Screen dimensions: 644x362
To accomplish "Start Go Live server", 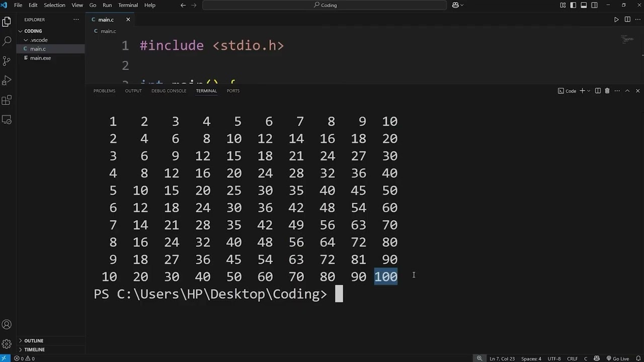I will pos(617,358).
